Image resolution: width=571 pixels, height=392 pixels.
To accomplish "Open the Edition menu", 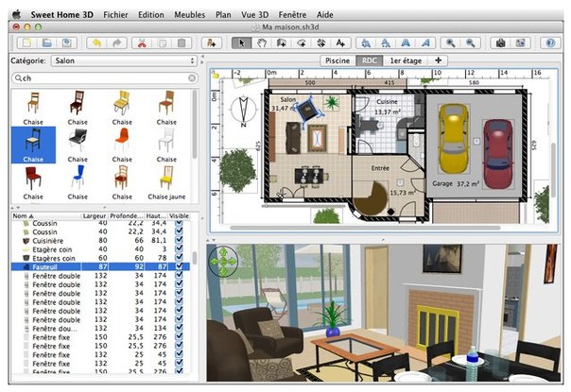I will pyautogui.click(x=150, y=15).
